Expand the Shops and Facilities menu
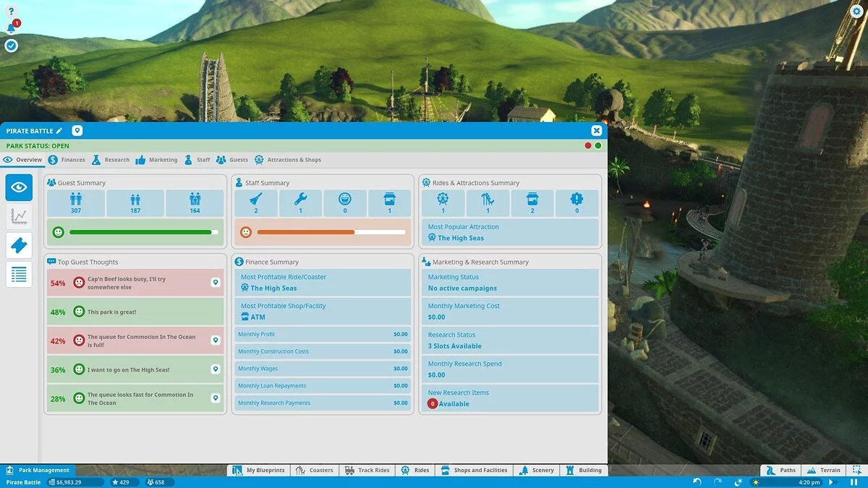The height and width of the screenshot is (488, 868). pyautogui.click(x=474, y=470)
